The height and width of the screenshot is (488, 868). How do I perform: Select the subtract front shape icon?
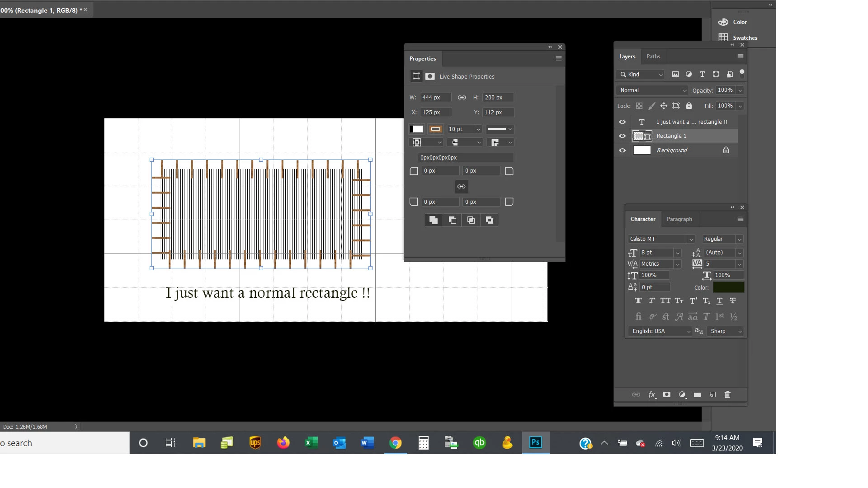452,220
